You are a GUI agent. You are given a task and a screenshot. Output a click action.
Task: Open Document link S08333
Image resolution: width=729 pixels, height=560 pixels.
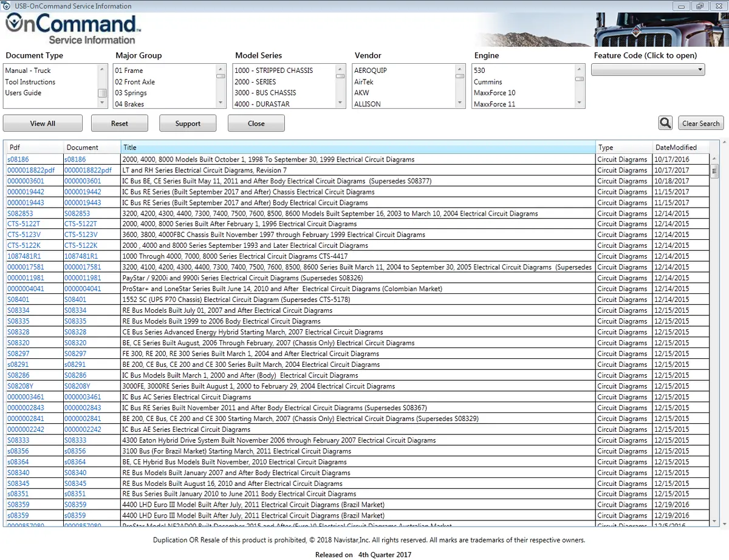pos(75,440)
